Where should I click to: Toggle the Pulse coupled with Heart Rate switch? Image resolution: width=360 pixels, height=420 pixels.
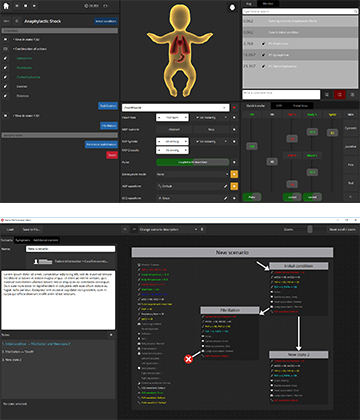coord(193,162)
